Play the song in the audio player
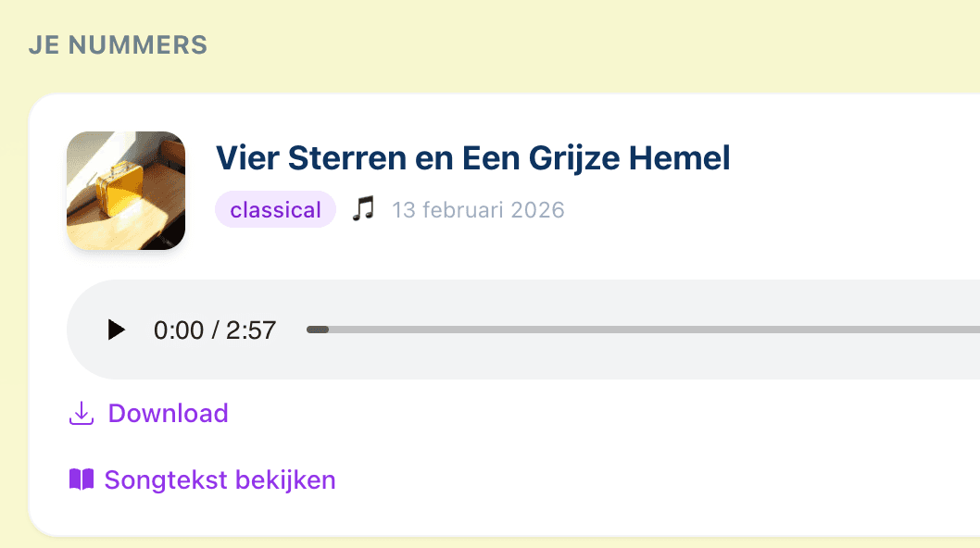This screenshot has width=980, height=548. coord(115,330)
